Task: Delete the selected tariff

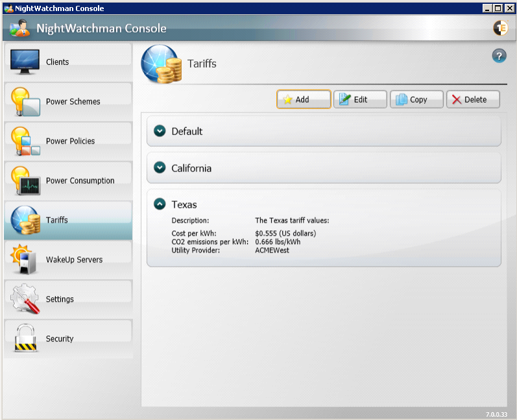Action: [x=474, y=99]
